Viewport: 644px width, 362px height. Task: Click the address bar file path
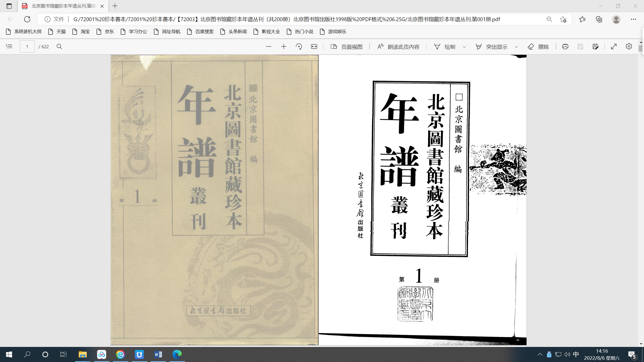point(287,19)
